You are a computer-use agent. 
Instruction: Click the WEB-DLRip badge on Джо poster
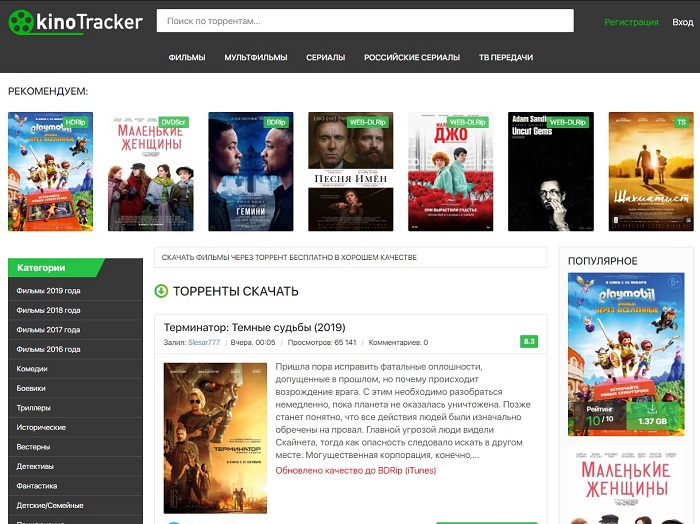tap(467, 122)
